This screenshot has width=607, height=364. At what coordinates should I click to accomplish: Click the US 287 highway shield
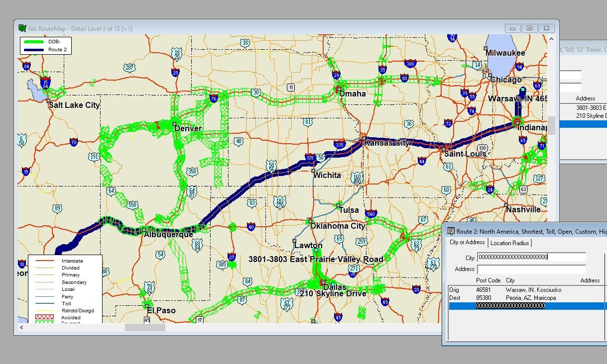click(130, 68)
